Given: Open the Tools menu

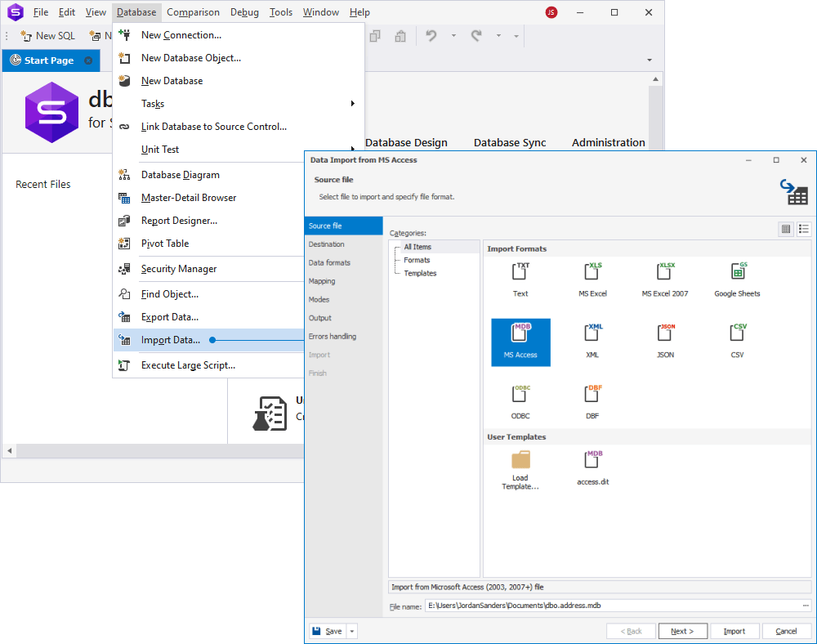Looking at the screenshot, I should pyautogui.click(x=281, y=12).
